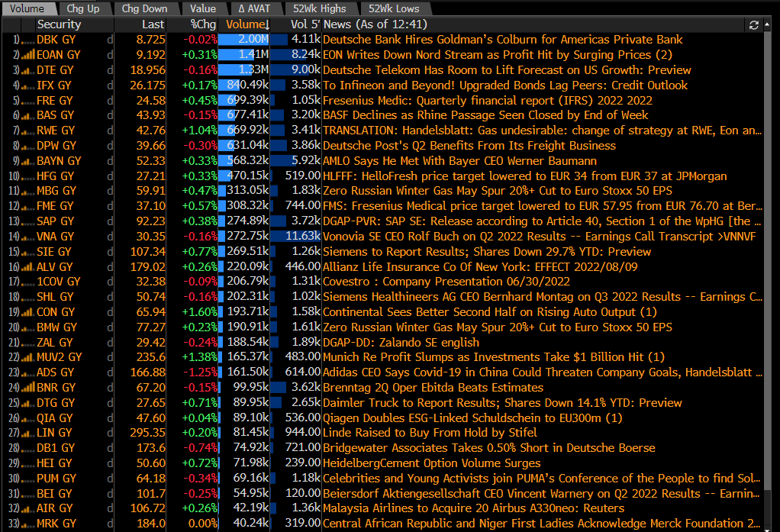The image size is (780, 532).
Task: Open Linde Raised to Buy headline
Action: pos(430,433)
